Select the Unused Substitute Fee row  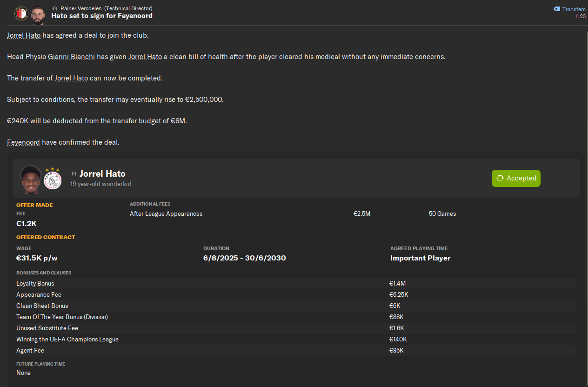point(296,328)
